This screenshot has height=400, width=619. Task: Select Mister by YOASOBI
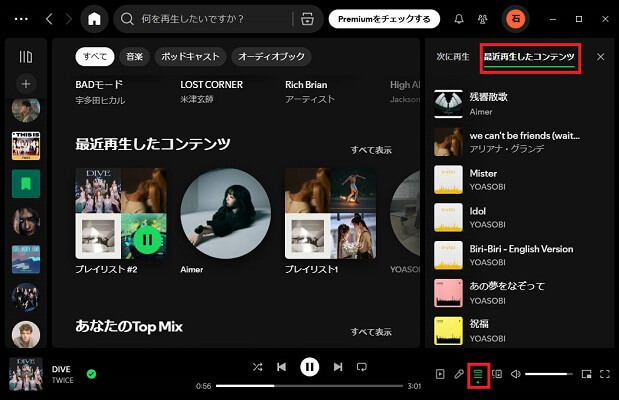[x=519, y=180]
